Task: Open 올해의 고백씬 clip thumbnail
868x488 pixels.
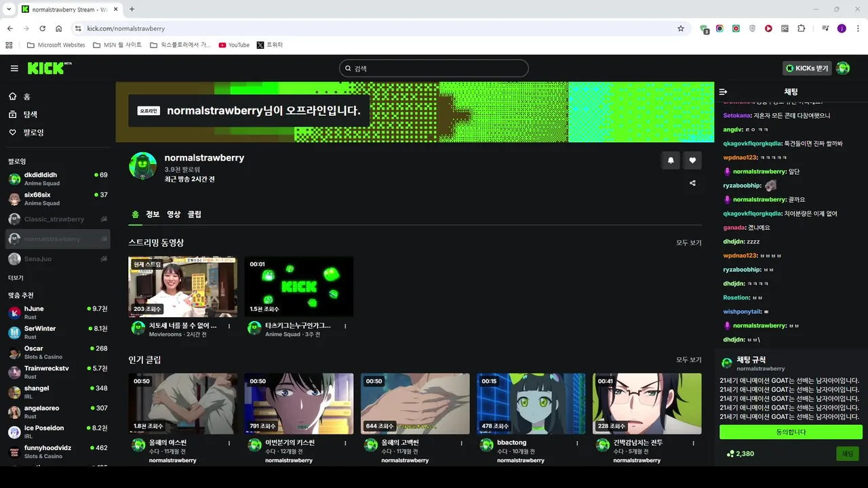Action: point(415,404)
